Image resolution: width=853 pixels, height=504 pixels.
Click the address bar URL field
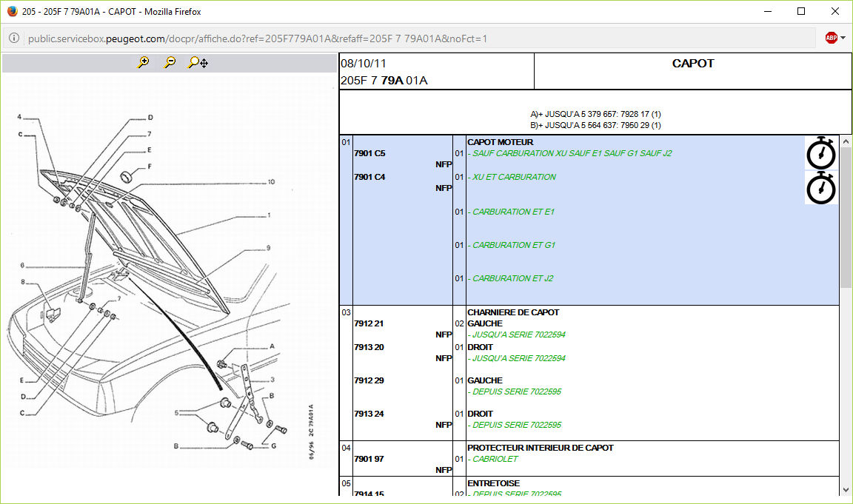[415, 38]
